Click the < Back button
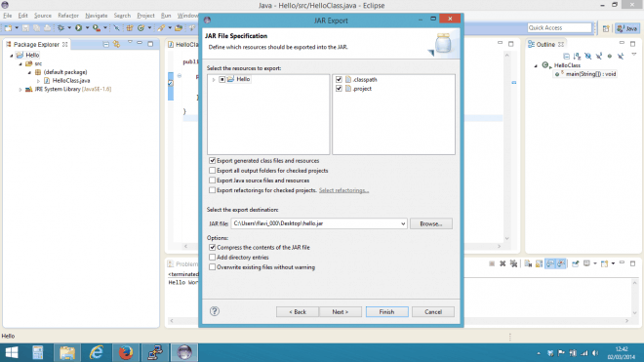The width and height of the screenshot is (644, 362). coord(298,312)
